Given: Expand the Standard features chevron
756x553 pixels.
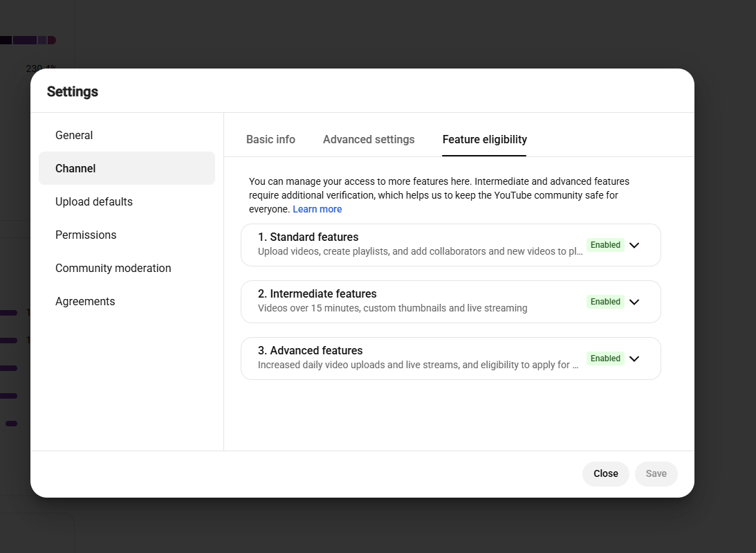Looking at the screenshot, I should coord(634,245).
